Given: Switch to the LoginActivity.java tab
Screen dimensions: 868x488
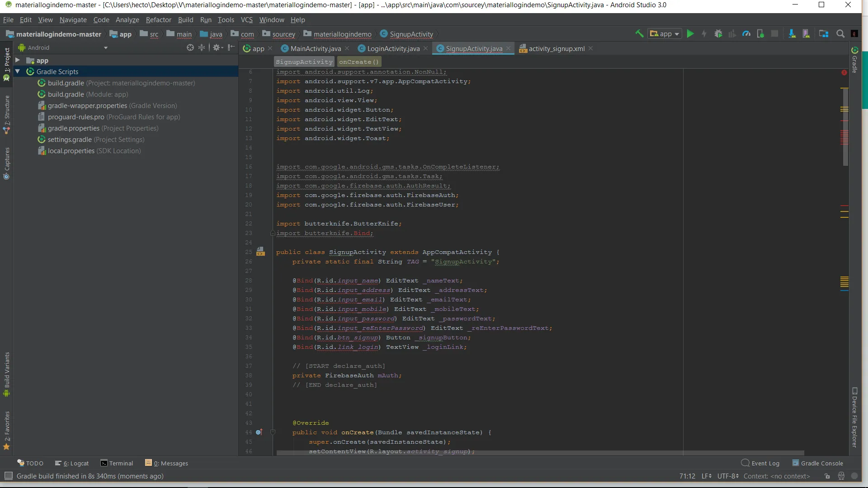Looking at the screenshot, I should tap(393, 48).
